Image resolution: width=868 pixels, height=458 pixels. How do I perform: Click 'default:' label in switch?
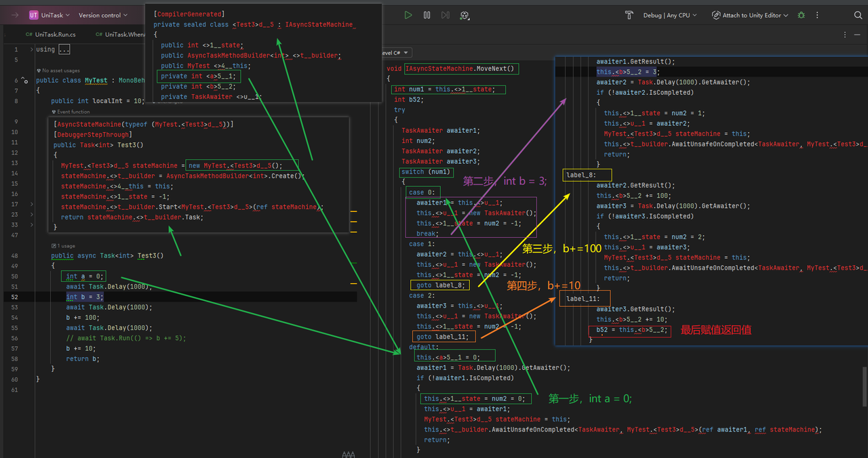425,347
